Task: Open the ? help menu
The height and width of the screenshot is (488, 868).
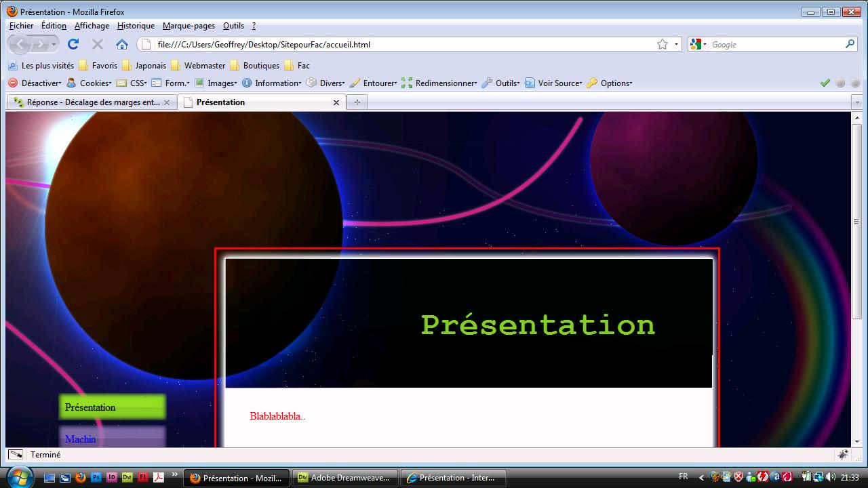Action: click(x=254, y=26)
